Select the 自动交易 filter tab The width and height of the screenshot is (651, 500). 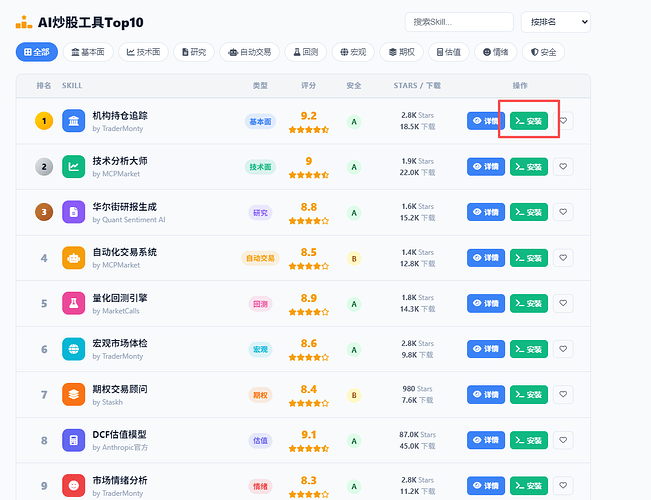click(250, 52)
